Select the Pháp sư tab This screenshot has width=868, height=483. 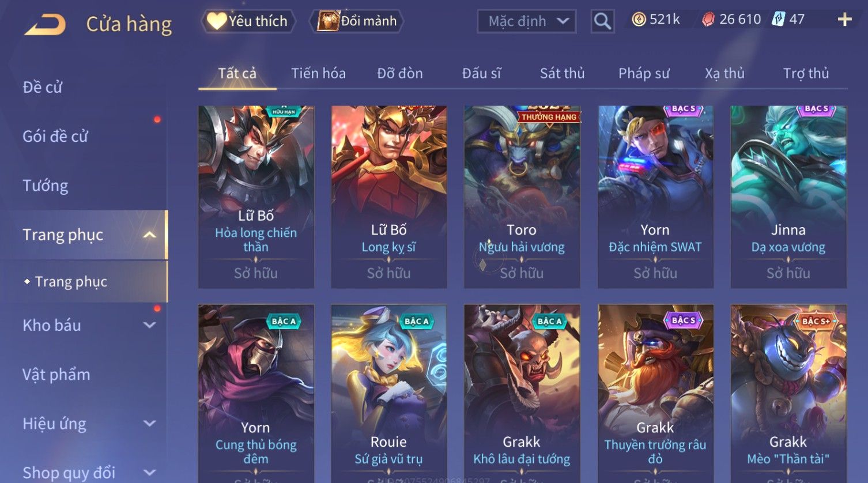[x=644, y=73]
